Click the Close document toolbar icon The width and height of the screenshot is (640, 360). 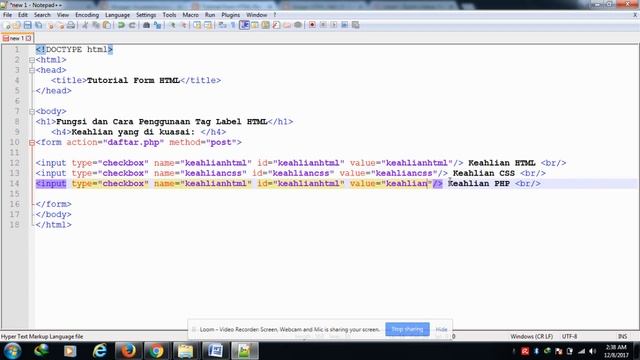point(50,25)
